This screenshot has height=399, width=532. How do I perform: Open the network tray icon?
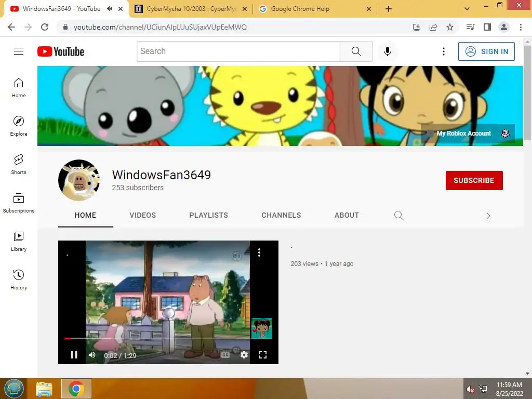[483, 389]
